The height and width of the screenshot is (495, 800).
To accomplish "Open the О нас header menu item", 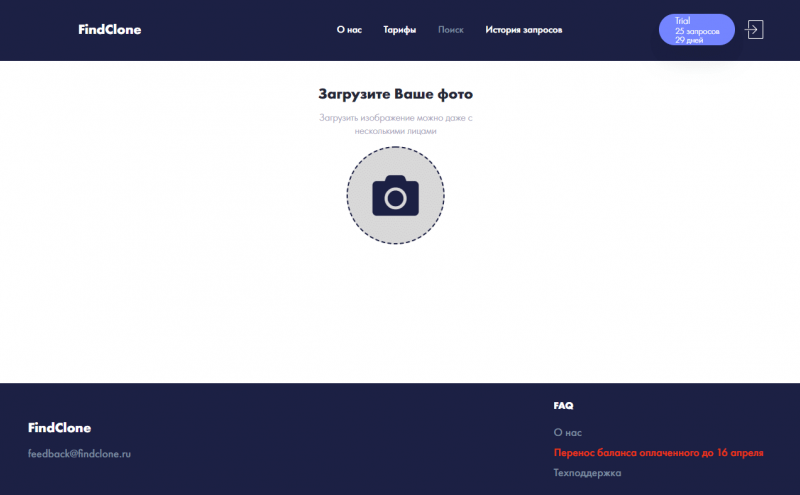I will (349, 30).
